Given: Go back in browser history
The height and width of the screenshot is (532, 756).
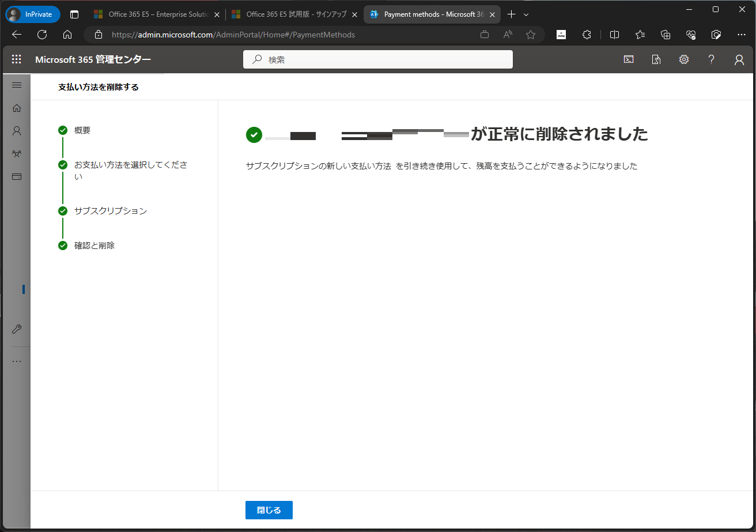Looking at the screenshot, I should [17, 35].
